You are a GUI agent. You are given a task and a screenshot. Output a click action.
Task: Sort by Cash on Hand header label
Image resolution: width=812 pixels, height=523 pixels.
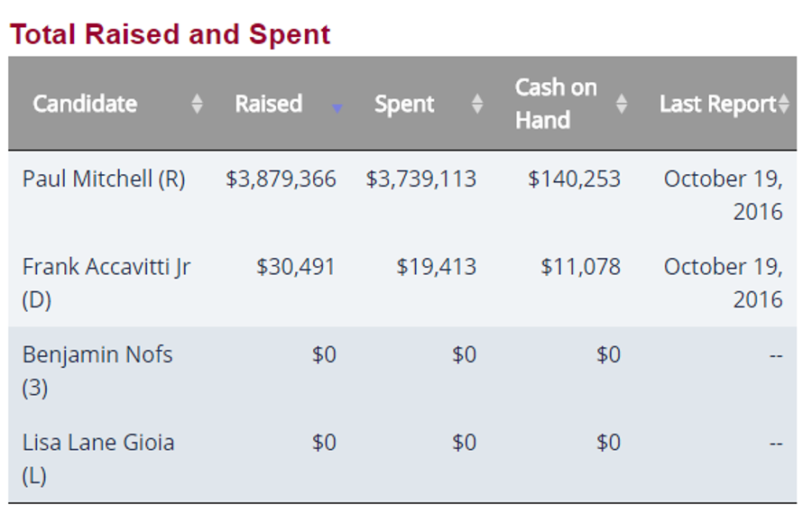(556, 104)
